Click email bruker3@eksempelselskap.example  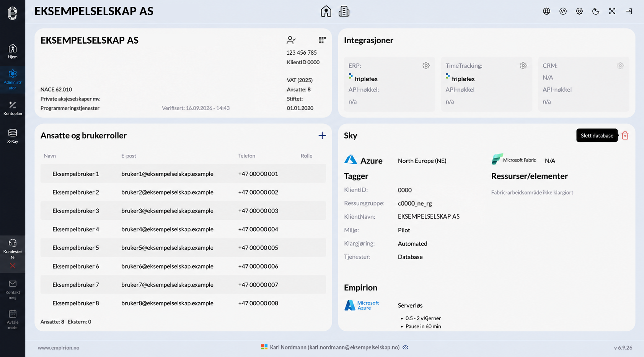[167, 211]
